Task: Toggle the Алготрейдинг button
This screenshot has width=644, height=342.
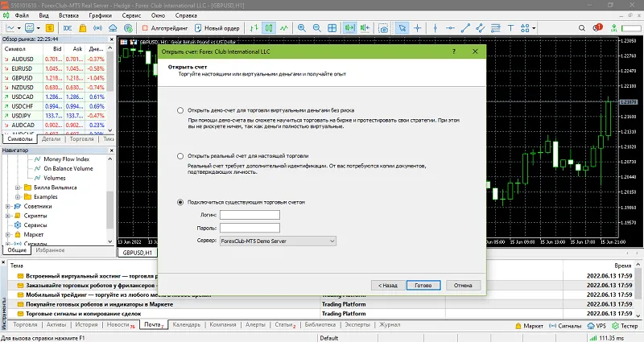Action: (x=165, y=28)
